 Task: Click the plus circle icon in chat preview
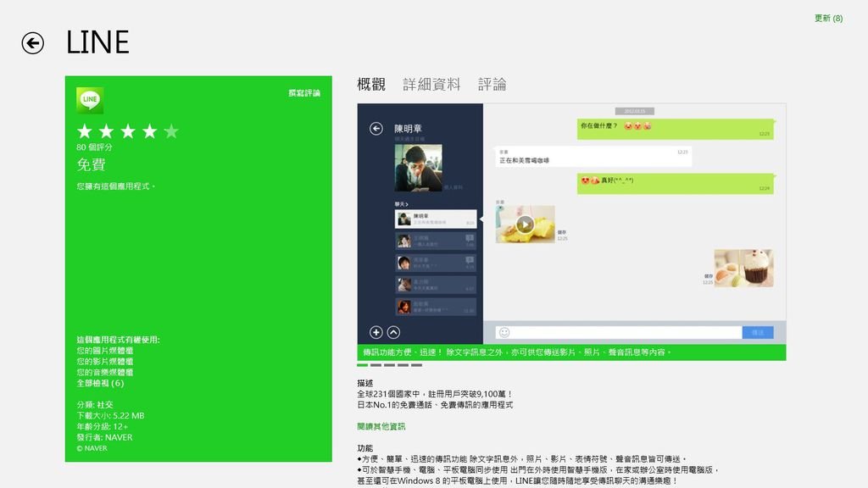(x=376, y=332)
